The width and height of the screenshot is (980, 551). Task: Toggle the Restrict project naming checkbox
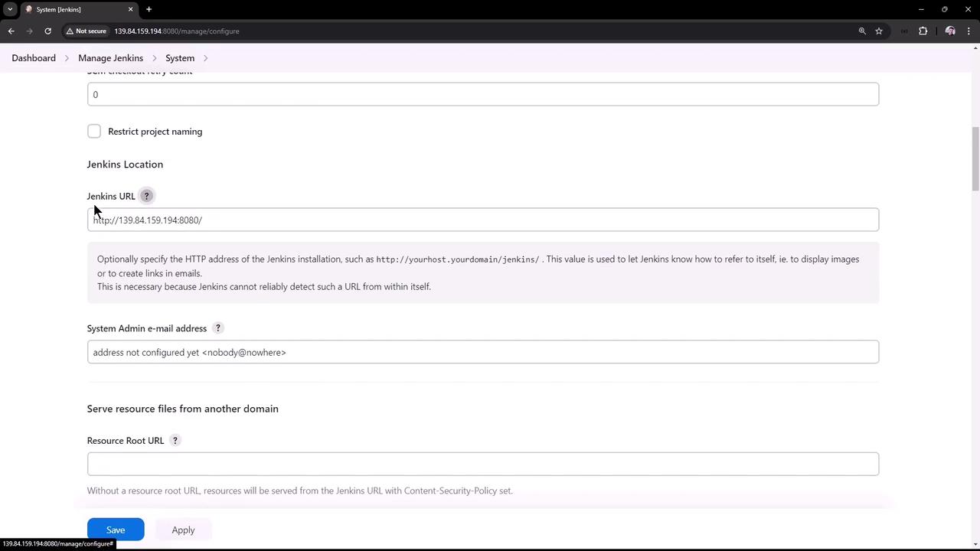click(94, 132)
